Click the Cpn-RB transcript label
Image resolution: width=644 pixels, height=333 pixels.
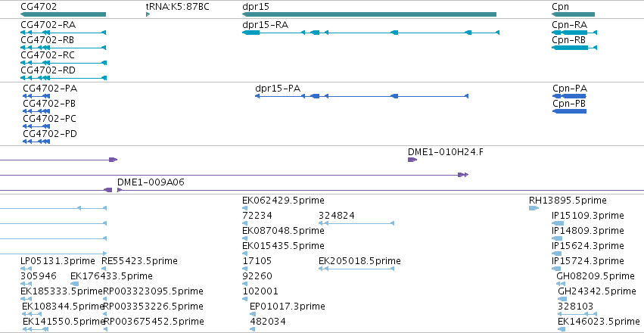(569, 40)
